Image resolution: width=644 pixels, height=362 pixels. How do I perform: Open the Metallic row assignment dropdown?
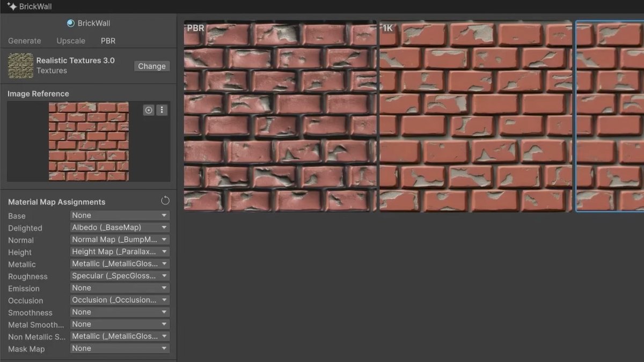pyautogui.click(x=120, y=264)
